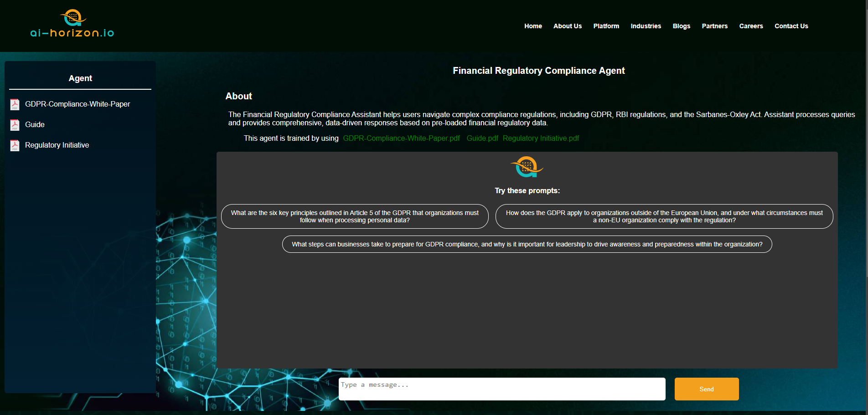The image size is (868, 415).
Task: Open GDPR-Compliance-White-Paper in the Agent sidebar
Action: pyautogui.click(x=77, y=104)
